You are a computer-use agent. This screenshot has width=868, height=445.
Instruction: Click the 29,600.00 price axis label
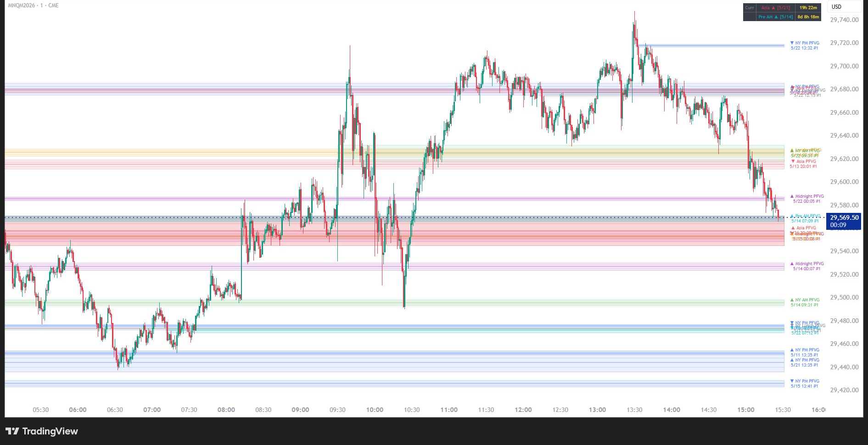pos(844,182)
